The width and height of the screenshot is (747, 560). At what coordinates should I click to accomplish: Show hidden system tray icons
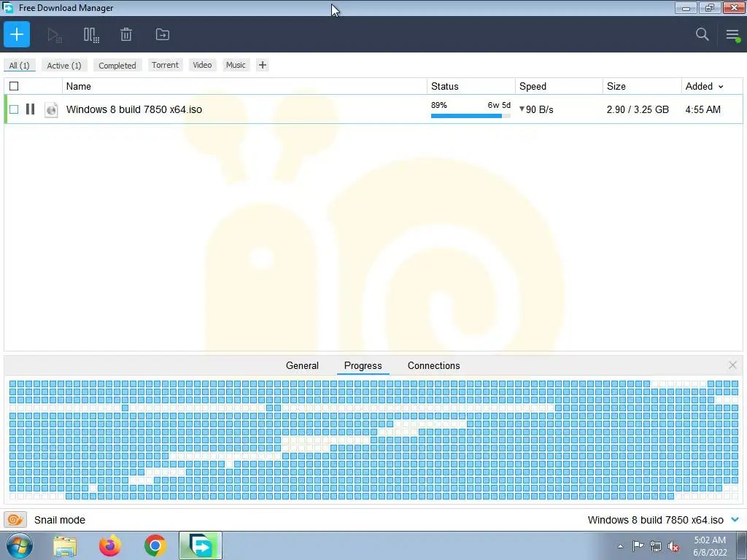620,546
